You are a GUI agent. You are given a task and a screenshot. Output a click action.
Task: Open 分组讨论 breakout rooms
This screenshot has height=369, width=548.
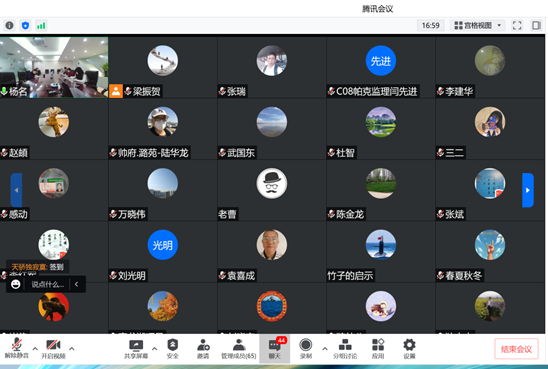pos(345,348)
